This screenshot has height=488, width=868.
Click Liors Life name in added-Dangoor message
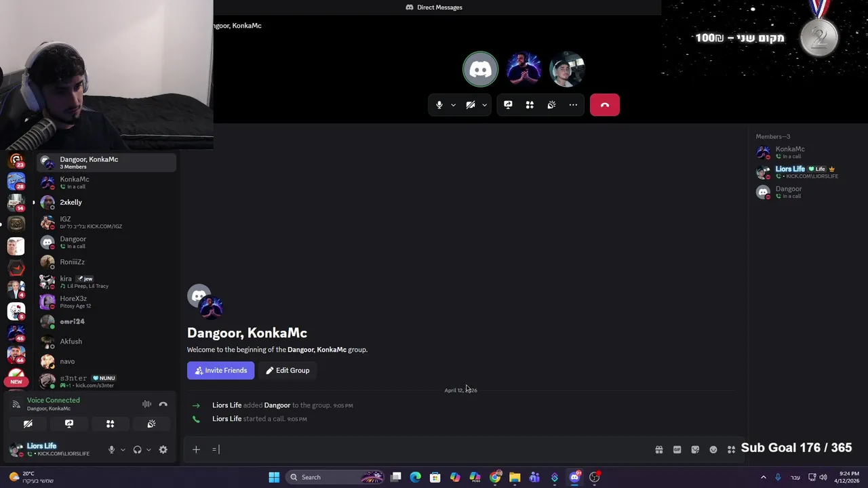point(226,405)
